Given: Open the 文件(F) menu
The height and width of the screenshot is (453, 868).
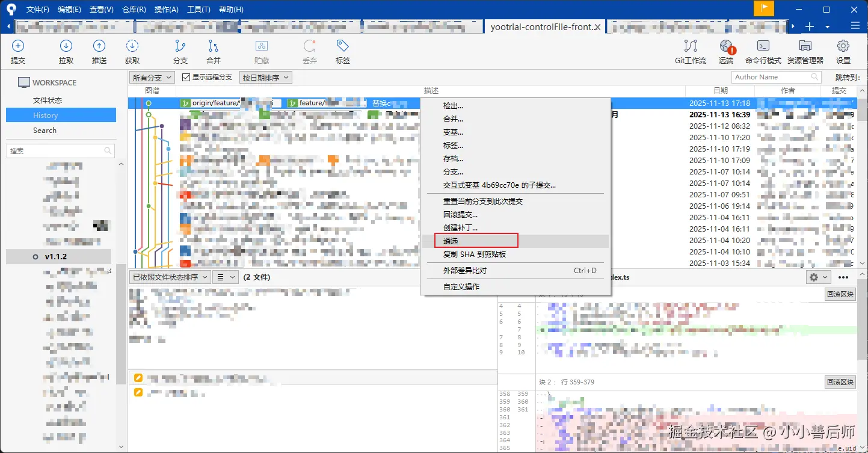Looking at the screenshot, I should [38, 9].
